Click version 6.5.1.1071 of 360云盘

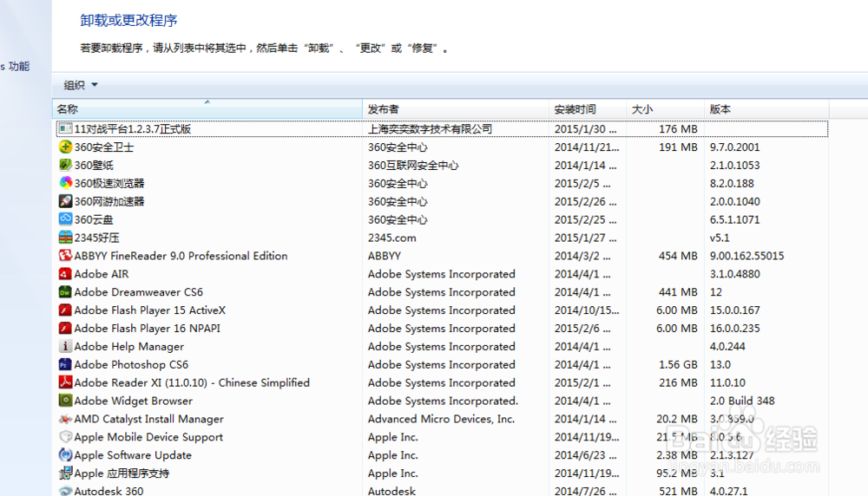coord(734,219)
